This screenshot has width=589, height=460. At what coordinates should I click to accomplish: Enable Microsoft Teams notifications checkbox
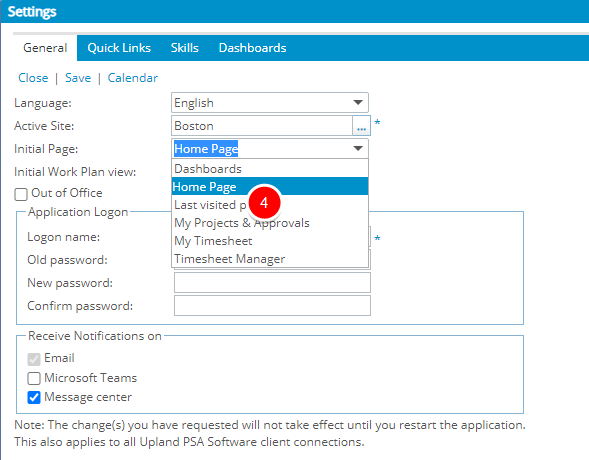(34, 378)
